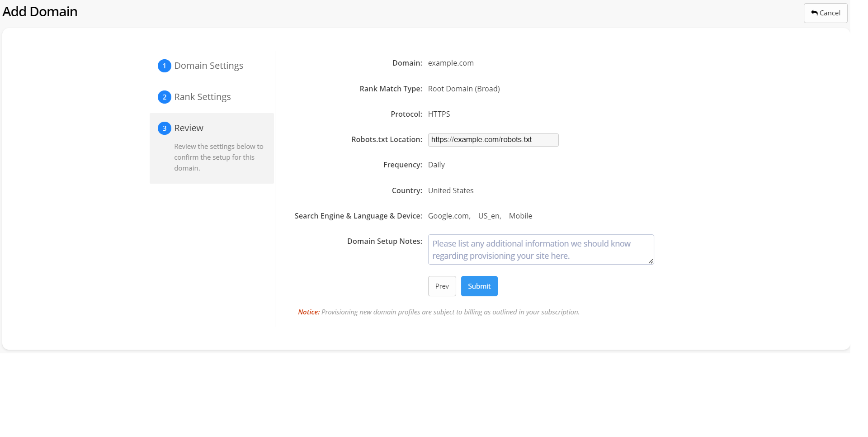
Task: Click the red Notice label
Action: pos(309,312)
